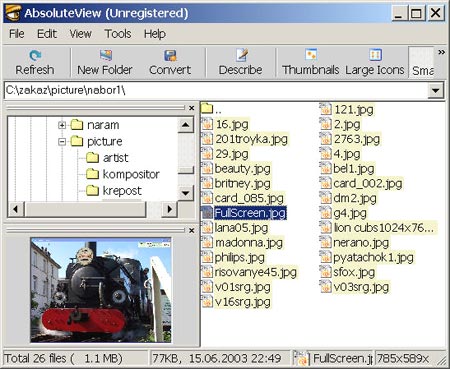This screenshot has width=450, height=369.
Task: Select the 16.jpg file icon
Action: 207,124
